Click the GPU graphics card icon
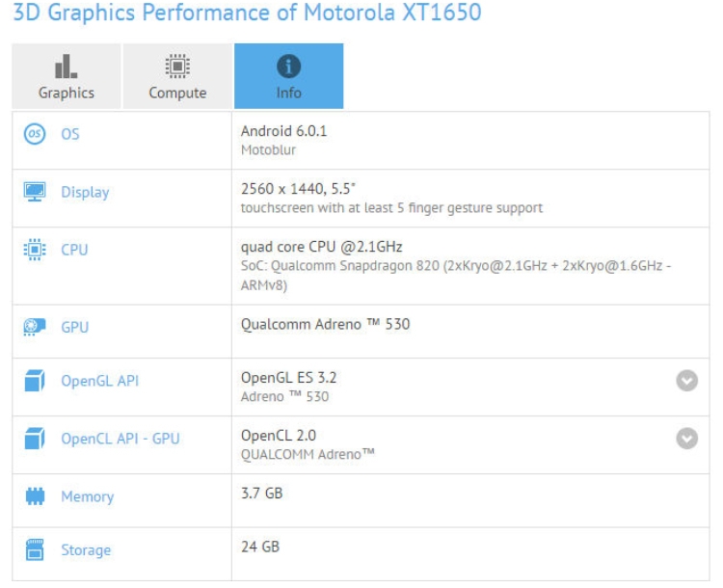Viewport: 723px width, 588px height. click(32, 328)
